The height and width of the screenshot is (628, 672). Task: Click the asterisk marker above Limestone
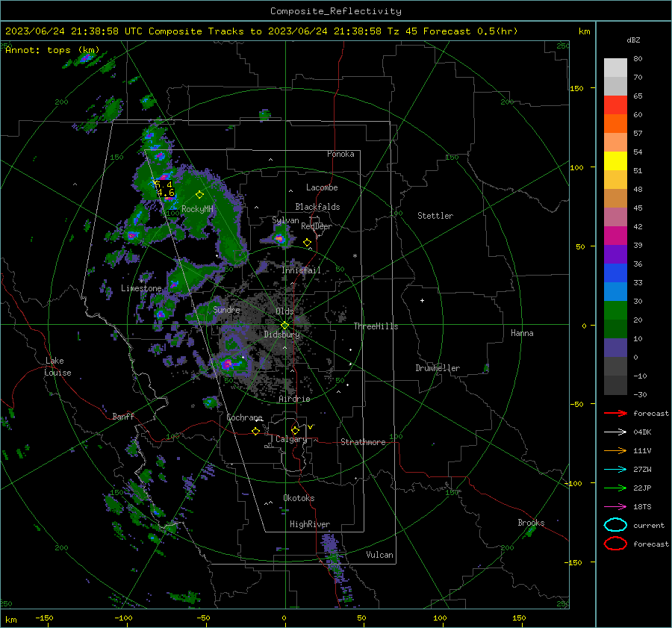(141, 282)
